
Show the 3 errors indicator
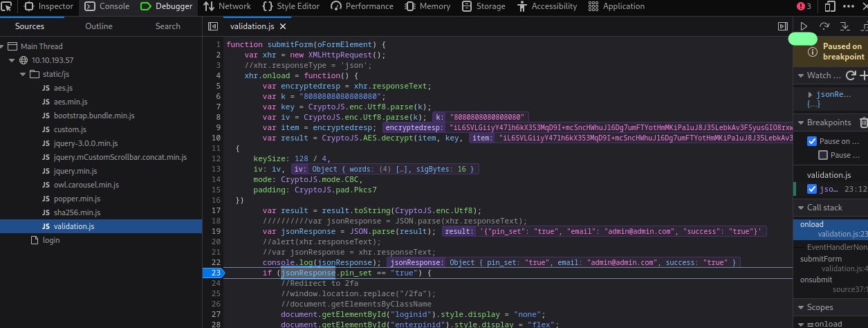coord(804,6)
